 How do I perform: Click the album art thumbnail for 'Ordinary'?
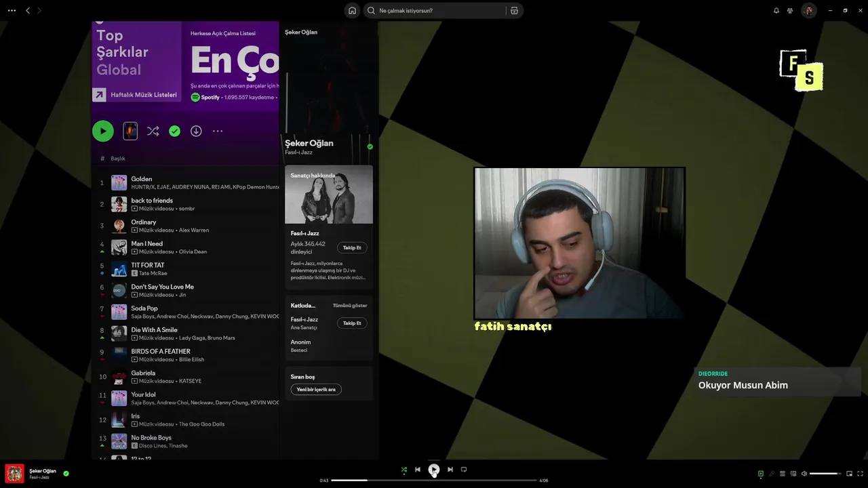119,226
